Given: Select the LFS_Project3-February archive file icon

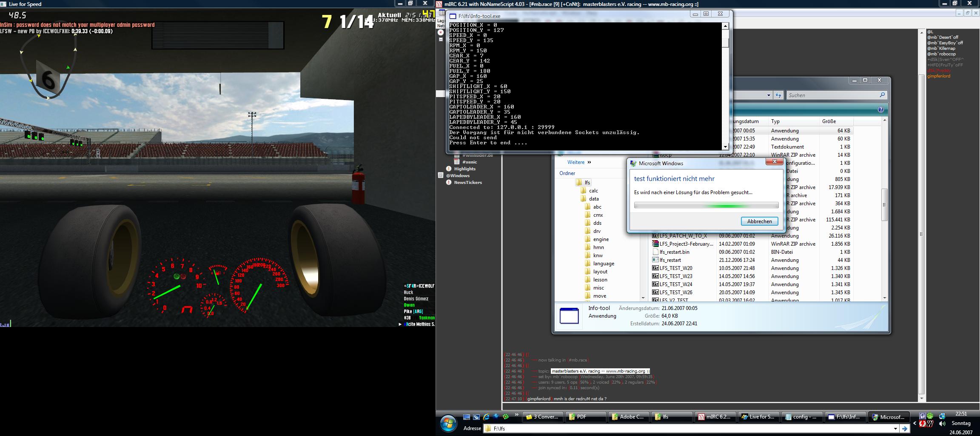Looking at the screenshot, I should tap(655, 244).
